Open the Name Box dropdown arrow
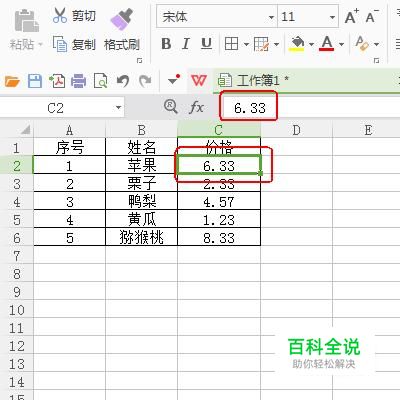Image resolution: width=400 pixels, height=400 pixels. 118,108
